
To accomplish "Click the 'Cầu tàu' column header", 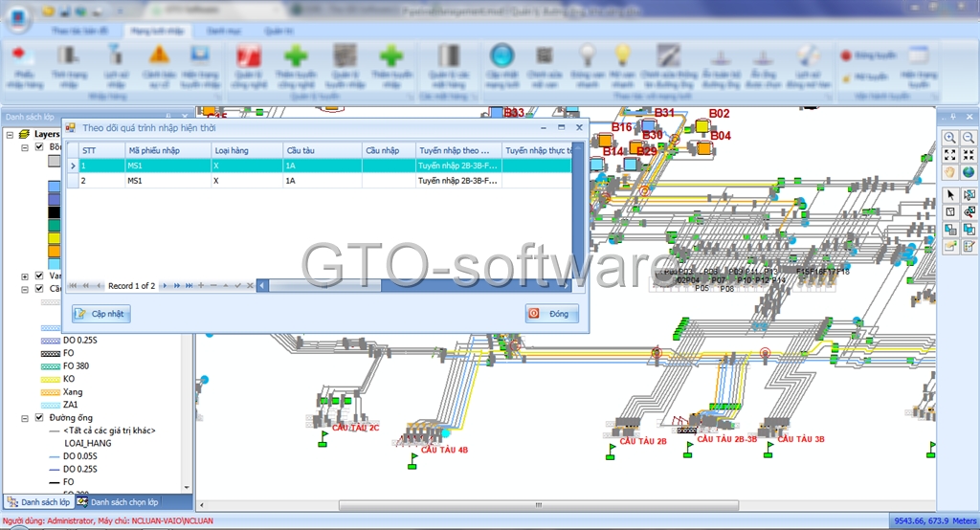I will 322,150.
